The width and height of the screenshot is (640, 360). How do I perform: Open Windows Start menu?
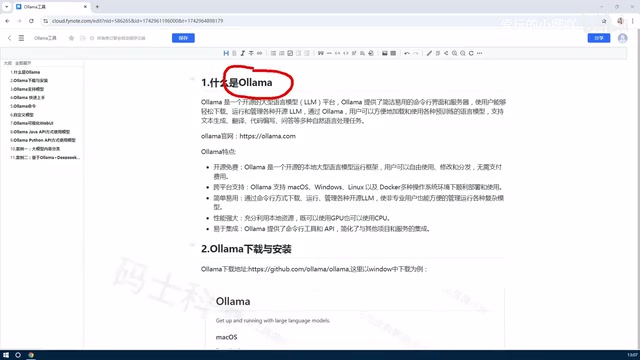coord(6,355)
